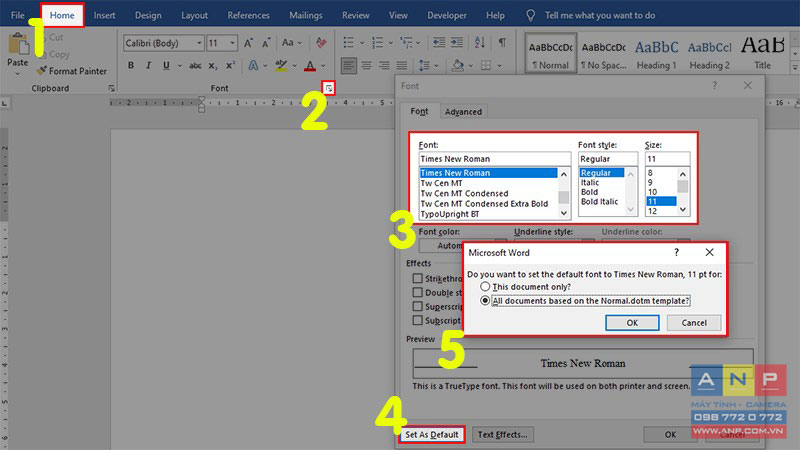Viewport: 800px width, 450px height.
Task: Switch to the Design ribbon tab
Action: (148, 15)
